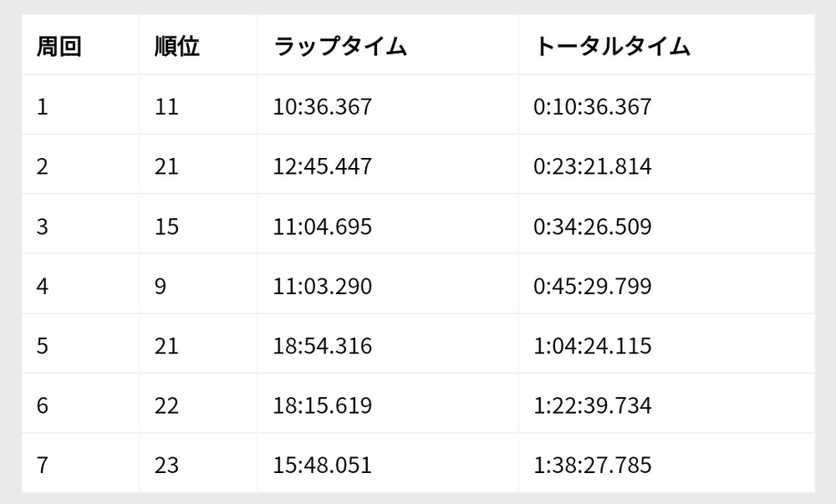Screen dimensions: 836x504
Task: Select lap time 15:48.051
Action: coord(323,465)
